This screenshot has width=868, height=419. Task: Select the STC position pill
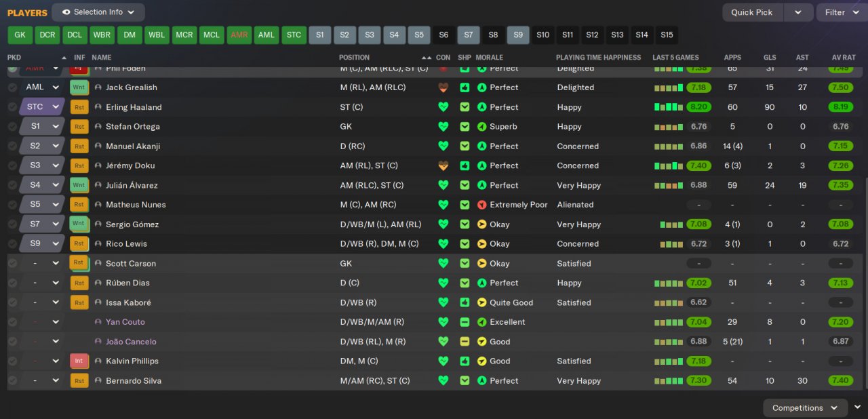tap(294, 35)
